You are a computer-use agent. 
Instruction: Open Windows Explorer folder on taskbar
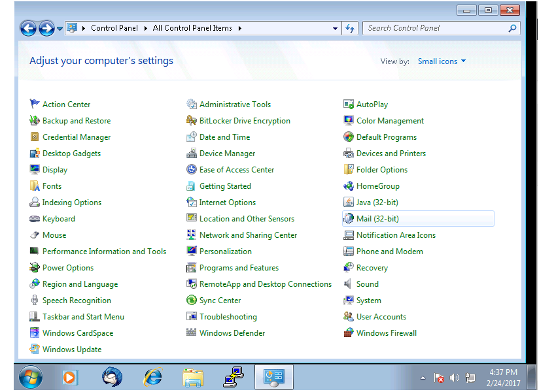pyautogui.click(x=193, y=378)
